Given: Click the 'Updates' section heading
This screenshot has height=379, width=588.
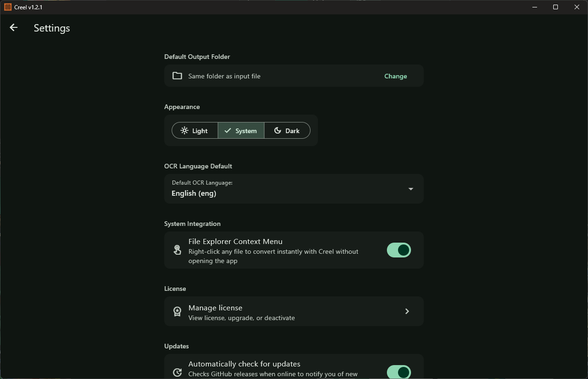Looking at the screenshot, I should pyautogui.click(x=177, y=346).
